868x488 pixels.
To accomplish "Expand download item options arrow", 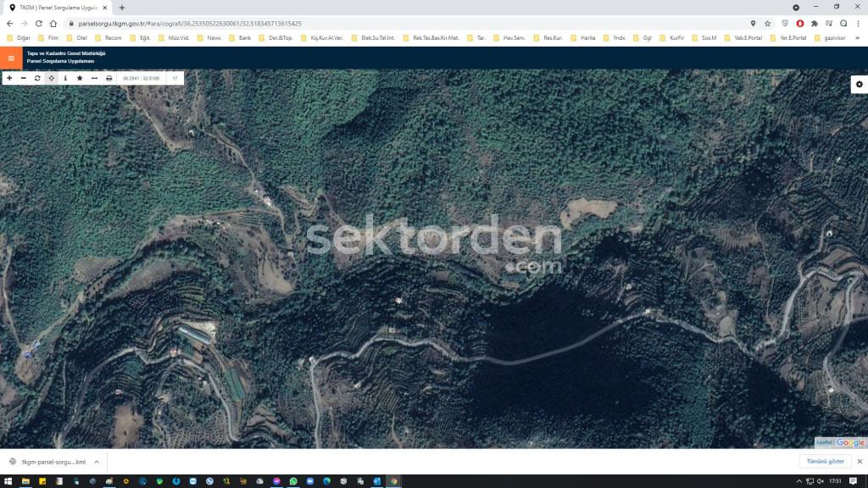I will click(97, 462).
